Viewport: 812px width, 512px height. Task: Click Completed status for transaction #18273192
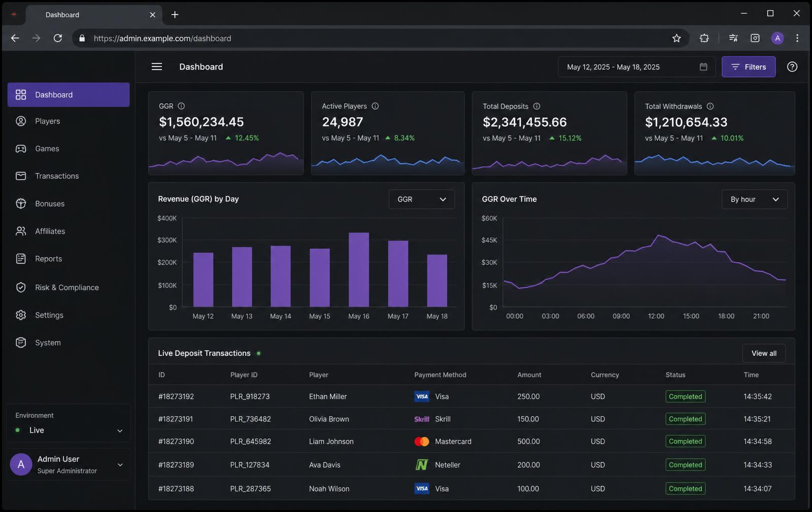coord(685,396)
